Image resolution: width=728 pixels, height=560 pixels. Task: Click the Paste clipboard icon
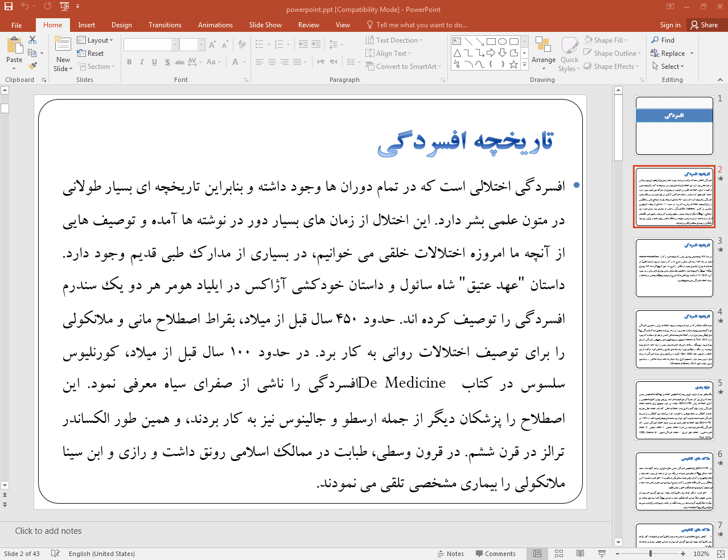tap(14, 46)
